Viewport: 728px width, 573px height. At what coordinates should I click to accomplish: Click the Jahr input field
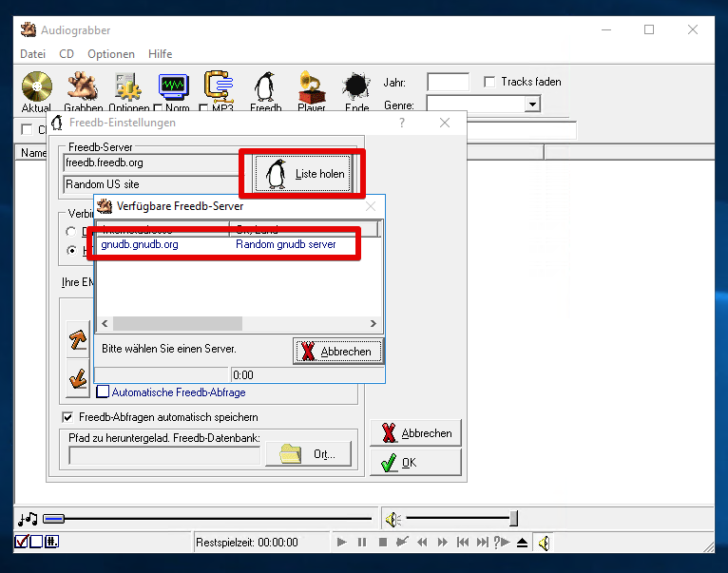[448, 82]
